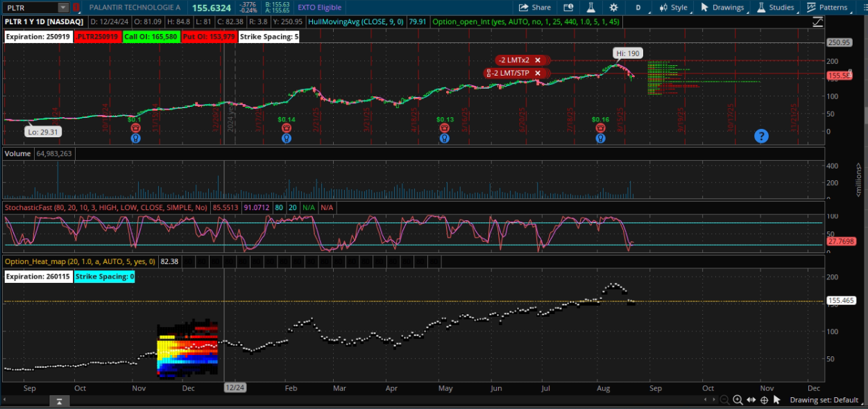Open the symbol dropdown next to PLTR

63,8
